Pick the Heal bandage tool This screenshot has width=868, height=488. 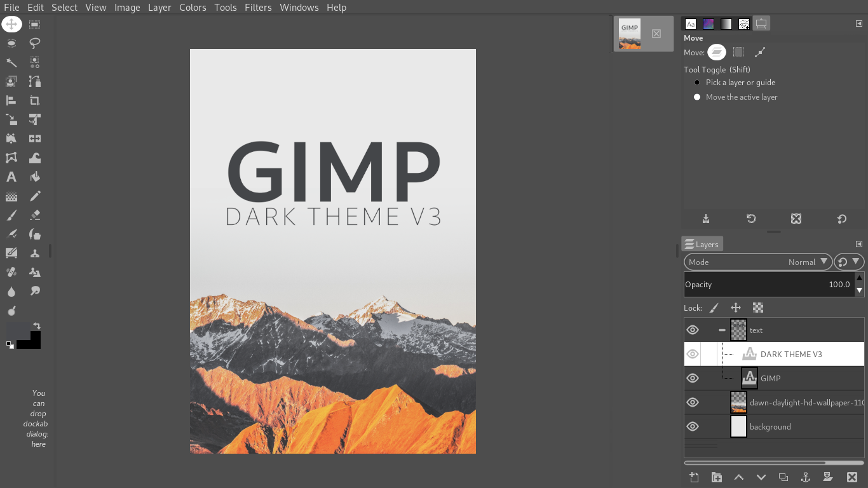11,273
